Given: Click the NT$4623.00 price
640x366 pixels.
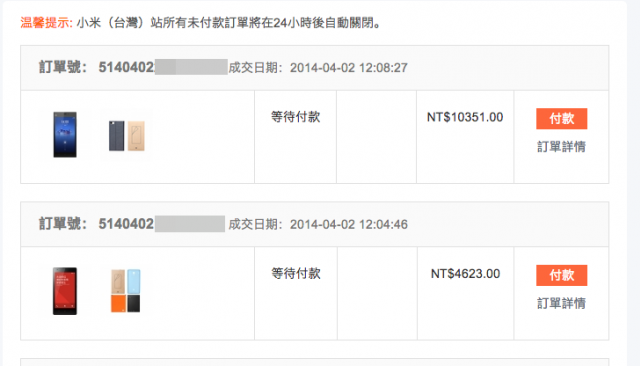Looking at the screenshot, I should (465, 274).
